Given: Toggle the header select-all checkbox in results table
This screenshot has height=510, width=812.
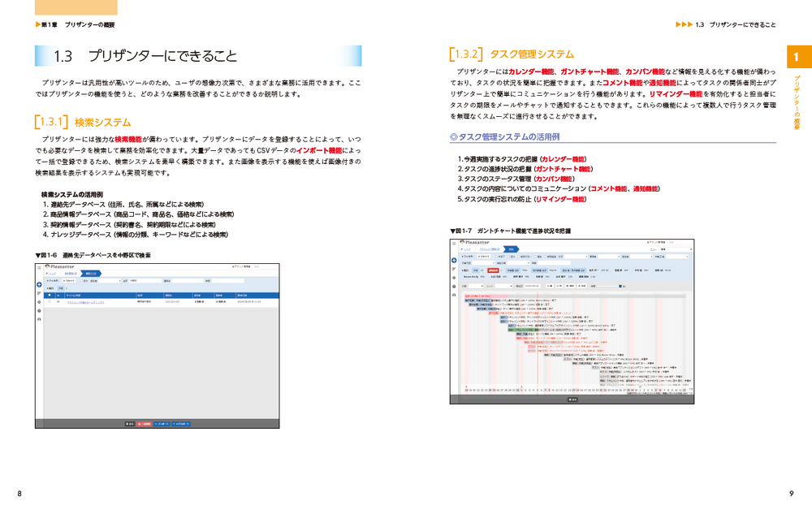Looking at the screenshot, I should tap(49, 295).
